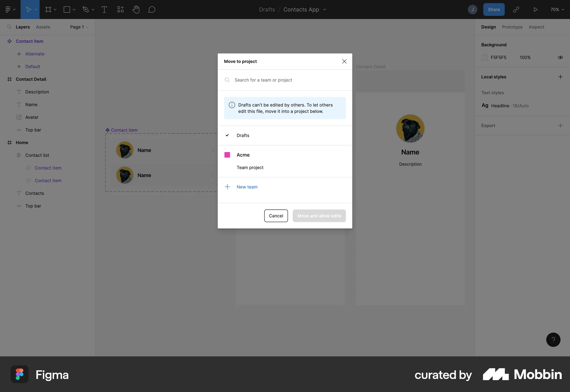Switch to the Assets tab
The width and height of the screenshot is (570, 392).
point(43,27)
